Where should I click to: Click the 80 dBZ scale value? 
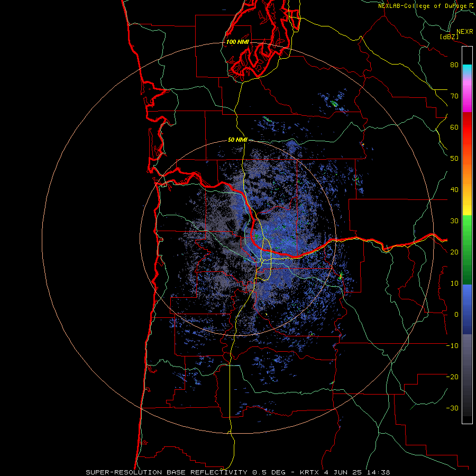click(x=454, y=65)
